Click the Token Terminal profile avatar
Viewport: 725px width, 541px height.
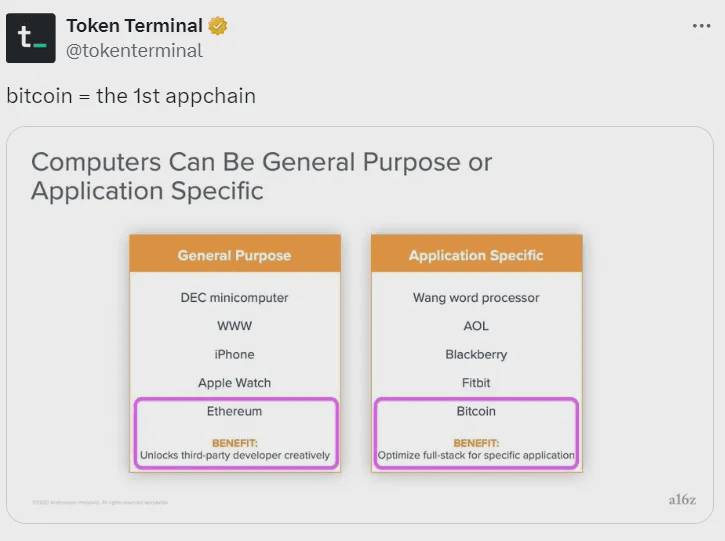[31, 38]
